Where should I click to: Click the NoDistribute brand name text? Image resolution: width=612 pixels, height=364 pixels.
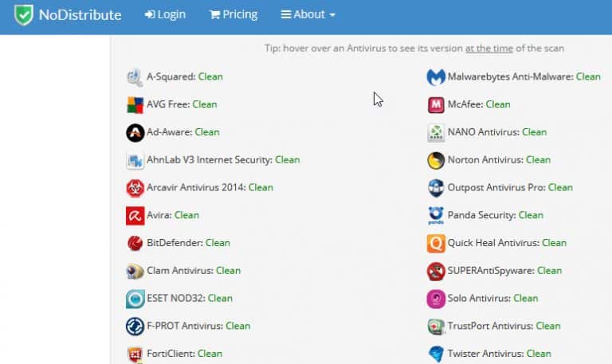tap(80, 15)
